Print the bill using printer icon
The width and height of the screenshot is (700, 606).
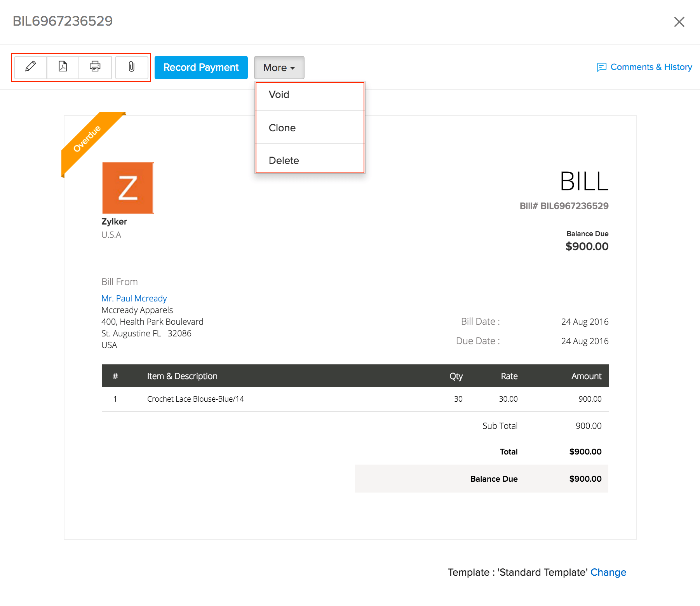(95, 67)
